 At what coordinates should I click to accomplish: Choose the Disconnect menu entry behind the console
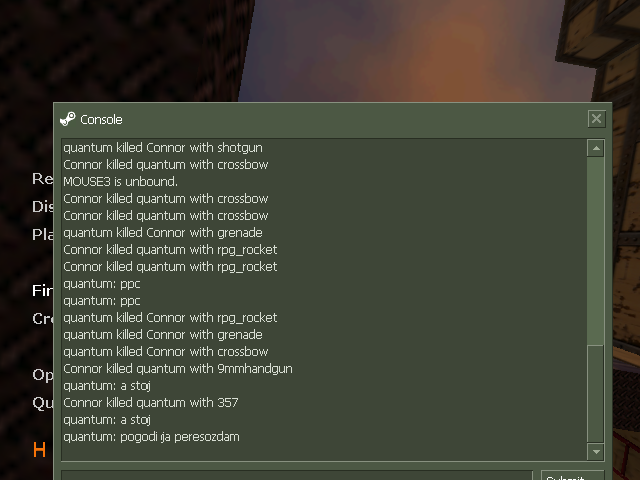(42, 207)
